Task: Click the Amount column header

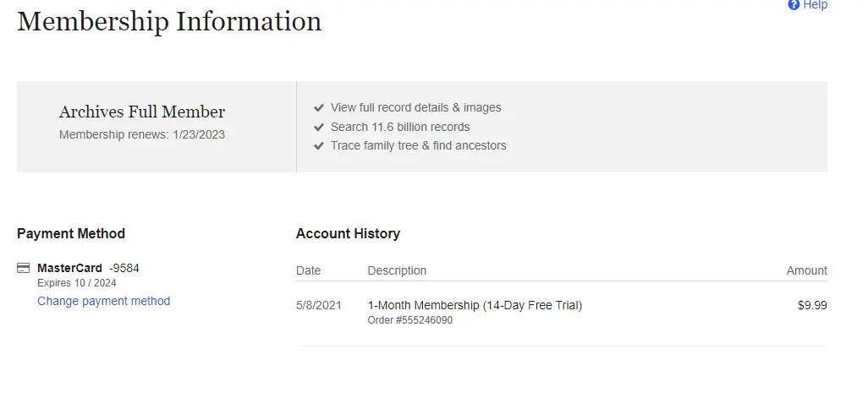Action: [x=806, y=270]
